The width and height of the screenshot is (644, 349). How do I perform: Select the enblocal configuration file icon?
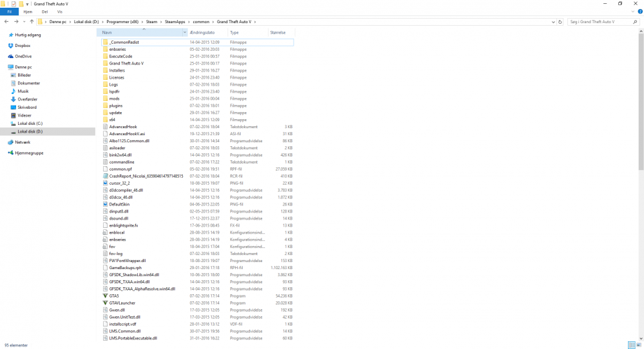(105, 232)
